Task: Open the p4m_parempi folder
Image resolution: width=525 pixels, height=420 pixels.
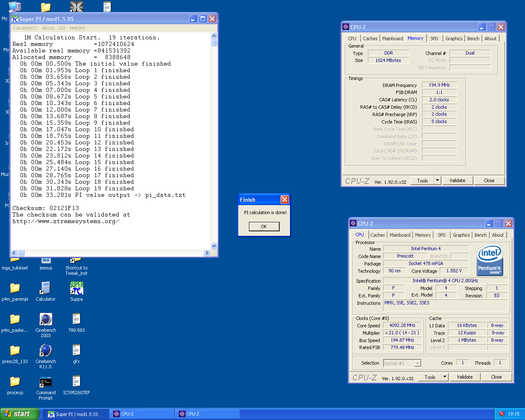Action: click(x=15, y=292)
